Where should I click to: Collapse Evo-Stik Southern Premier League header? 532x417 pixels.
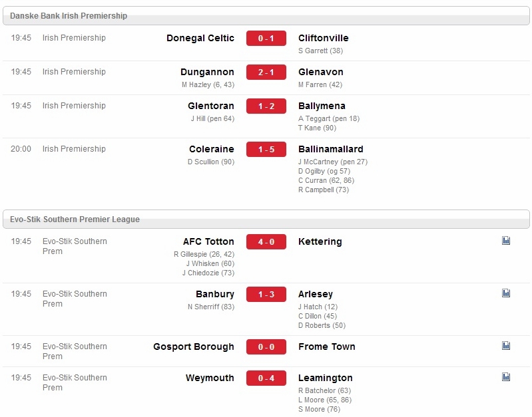[x=266, y=219]
